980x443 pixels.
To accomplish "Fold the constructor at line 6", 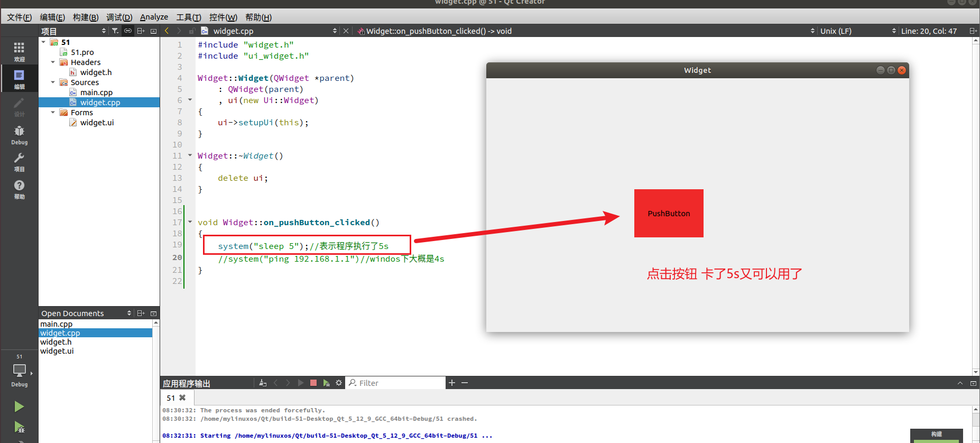I will 190,100.
